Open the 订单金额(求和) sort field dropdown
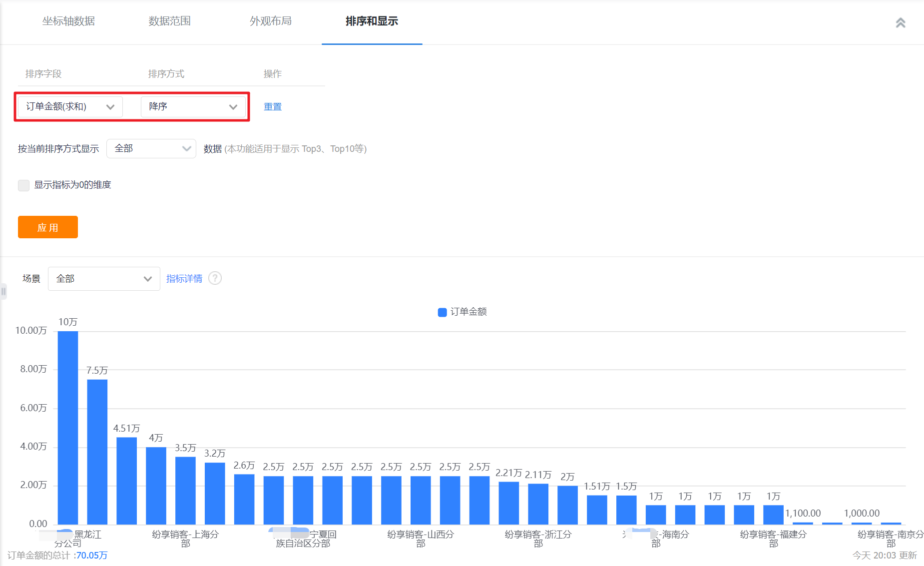The width and height of the screenshot is (924, 566). [x=70, y=107]
